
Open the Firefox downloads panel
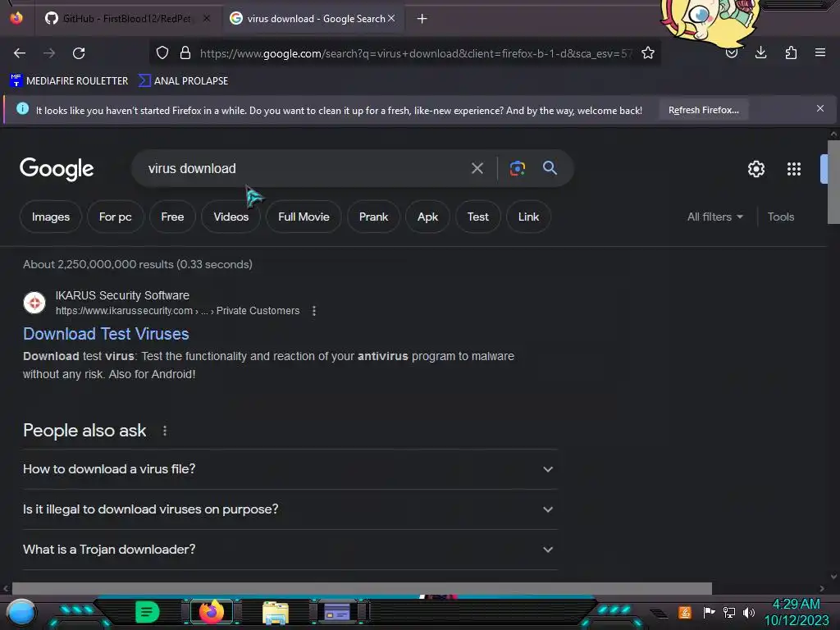760,52
